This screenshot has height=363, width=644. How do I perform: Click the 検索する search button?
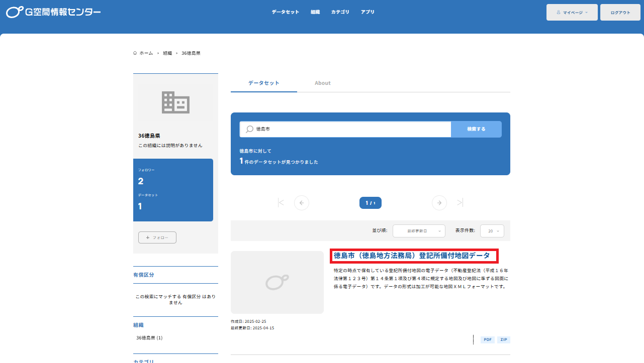pos(477,129)
